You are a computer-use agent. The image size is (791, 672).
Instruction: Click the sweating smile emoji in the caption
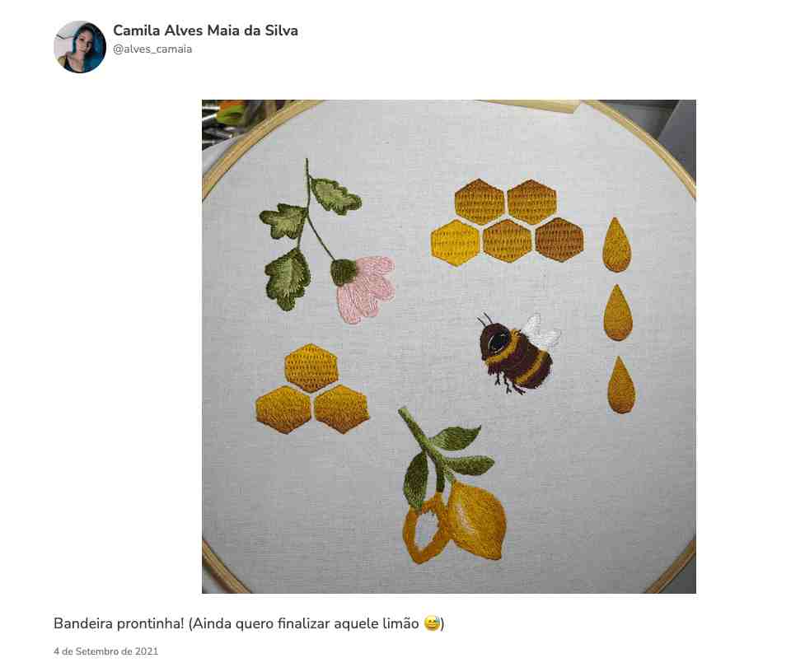tap(433, 623)
